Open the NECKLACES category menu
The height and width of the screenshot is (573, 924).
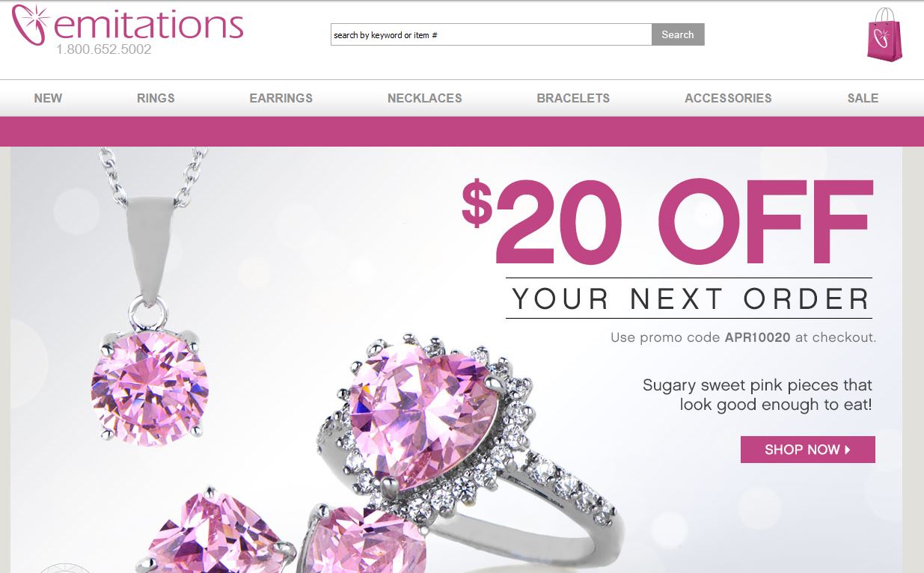click(x=425, y=98)
